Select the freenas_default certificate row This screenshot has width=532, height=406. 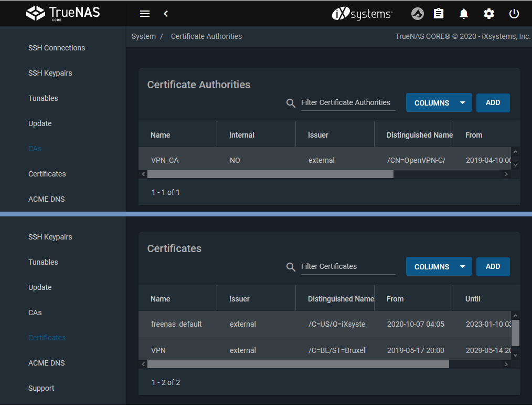[176, 324]
